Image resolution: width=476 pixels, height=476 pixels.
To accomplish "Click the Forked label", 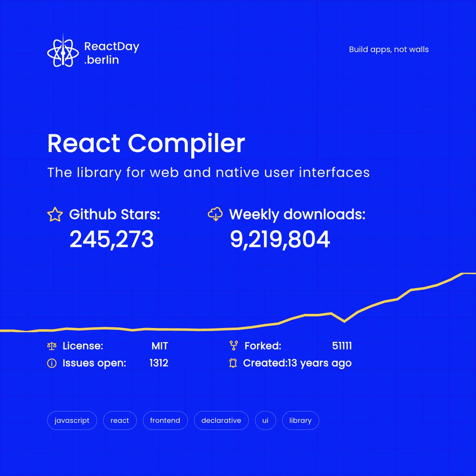I will (263, 346).
